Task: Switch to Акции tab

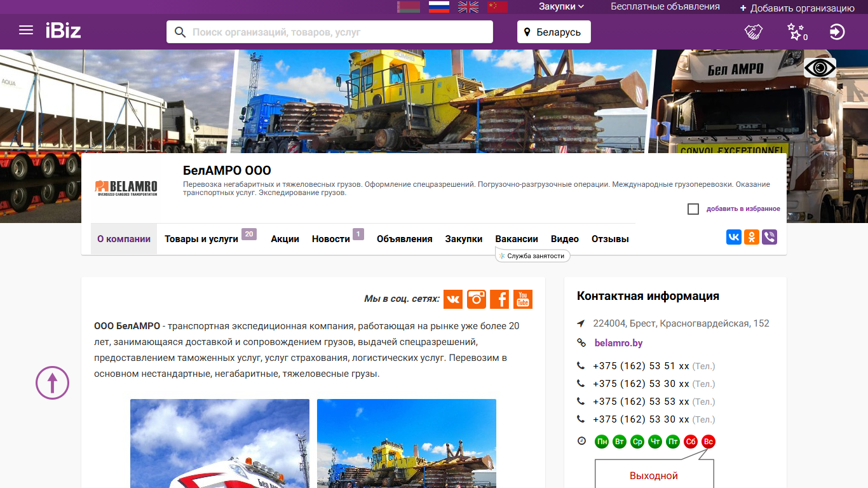Action: (285, 239)
